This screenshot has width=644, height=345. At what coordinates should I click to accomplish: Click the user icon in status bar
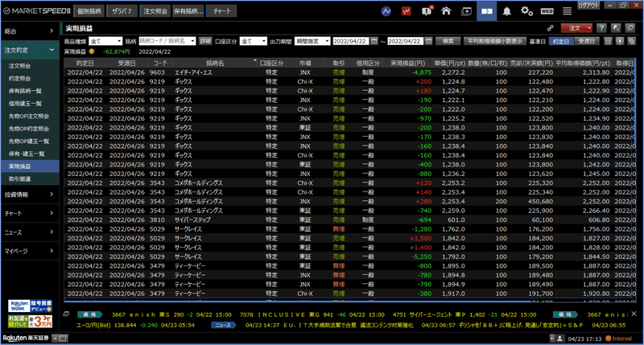pyautogui.click(x=559, y=339)
